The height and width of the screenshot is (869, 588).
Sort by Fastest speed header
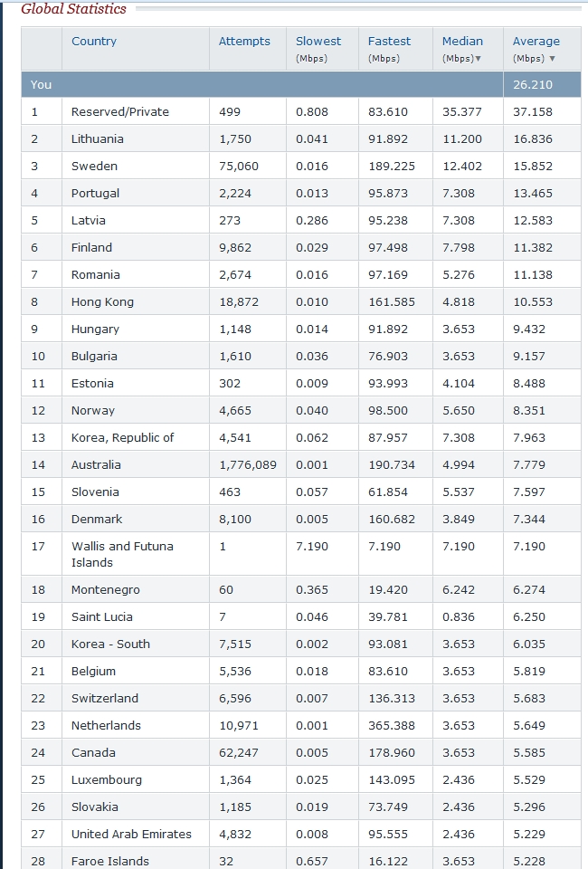[x=389, y=41]
